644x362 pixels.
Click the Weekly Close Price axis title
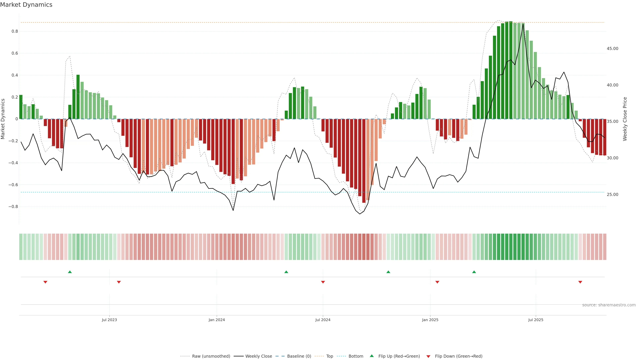coord(625,119)
